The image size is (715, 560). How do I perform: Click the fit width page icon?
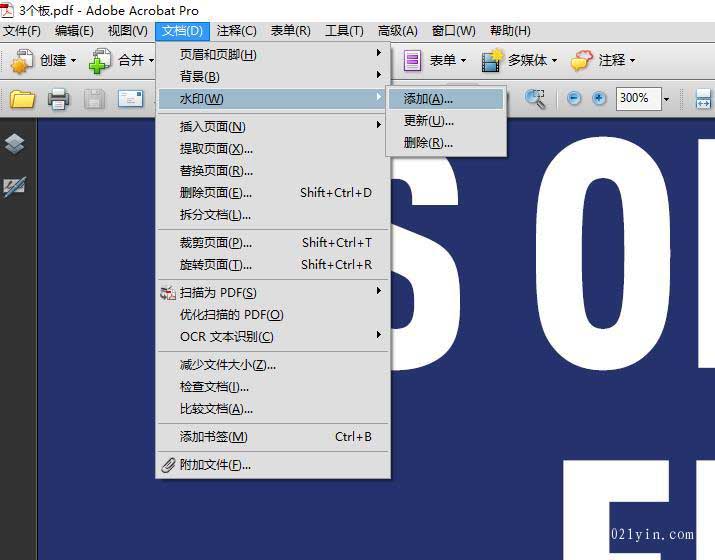(703, 99)
